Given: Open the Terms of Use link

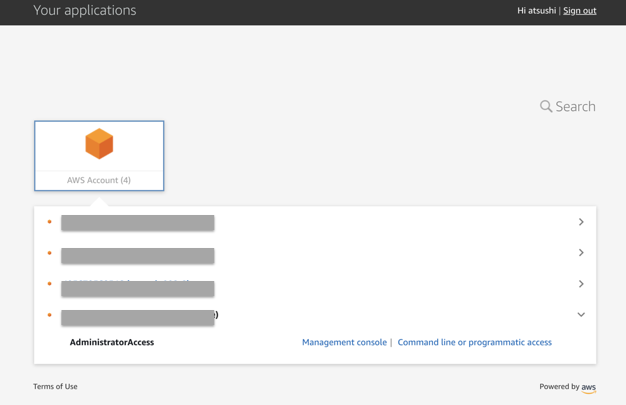Looking at the screenshot, I should [55, 386].
